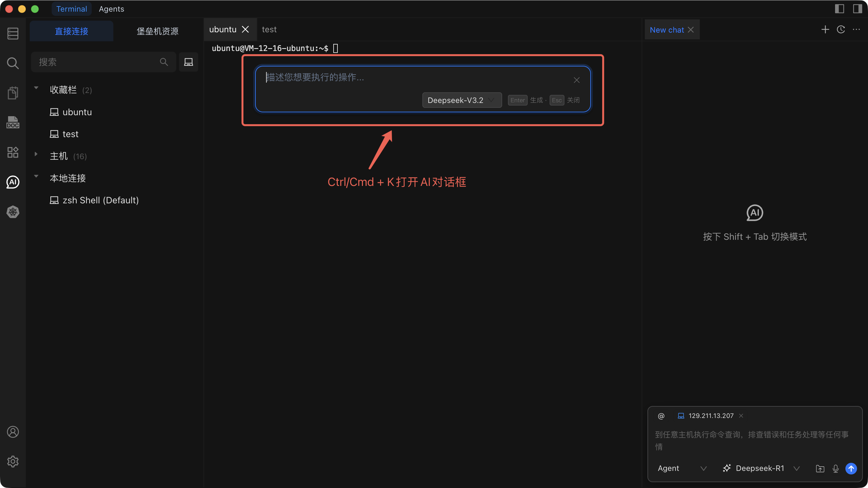Open the Deepseek-V3.2 model dropdown

click(x=462, y=100)
